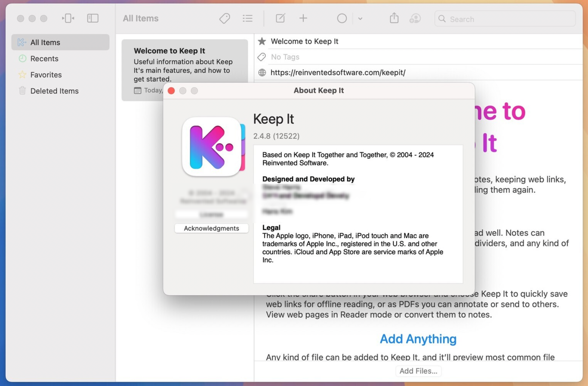Click the All Items toolbar title
The image size is (588, 386).
coord(141,18)
